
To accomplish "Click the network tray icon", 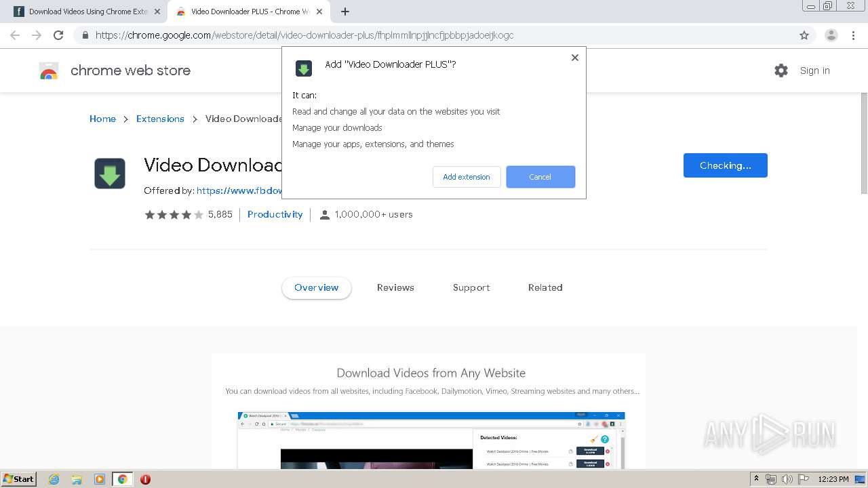I will pos(771,479).
